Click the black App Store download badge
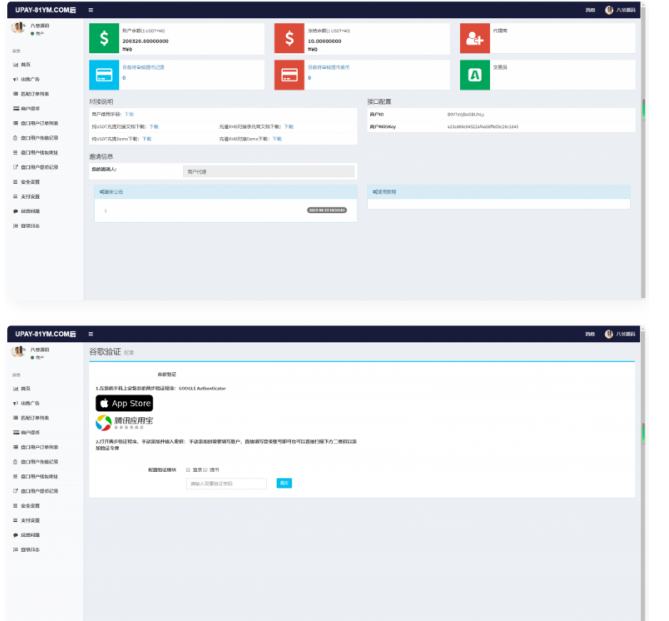This screenshot has height=621, width=669. click(124, 403)
